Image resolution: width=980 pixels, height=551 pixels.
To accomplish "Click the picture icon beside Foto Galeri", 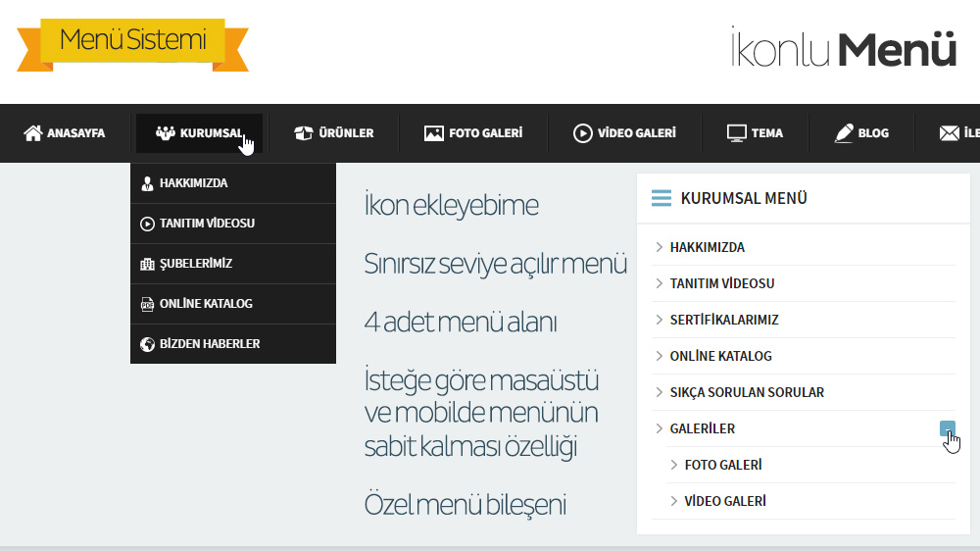I will 434,133.
